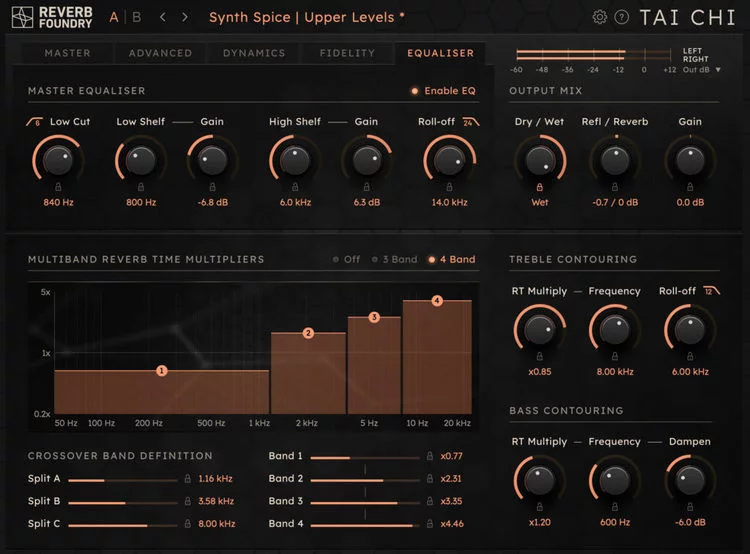
Task: Toggle the lock under Low Cut knob
Action: click(58, 187)
